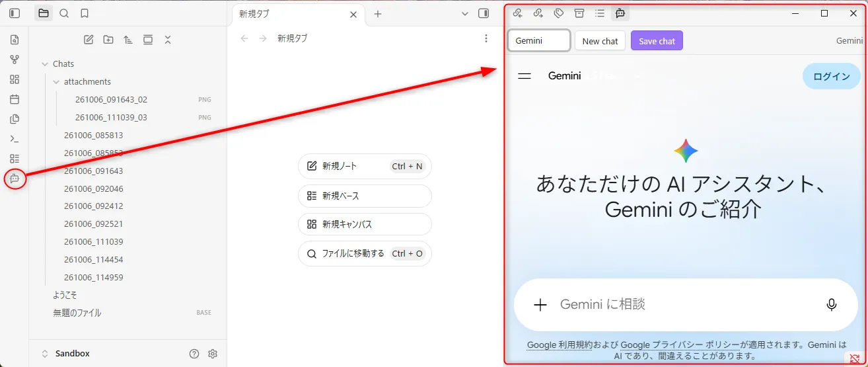This screenshot has width=868, height=367.
Task: Open outgoing links tab in right sidebar
Action: (x=538, y=13)
